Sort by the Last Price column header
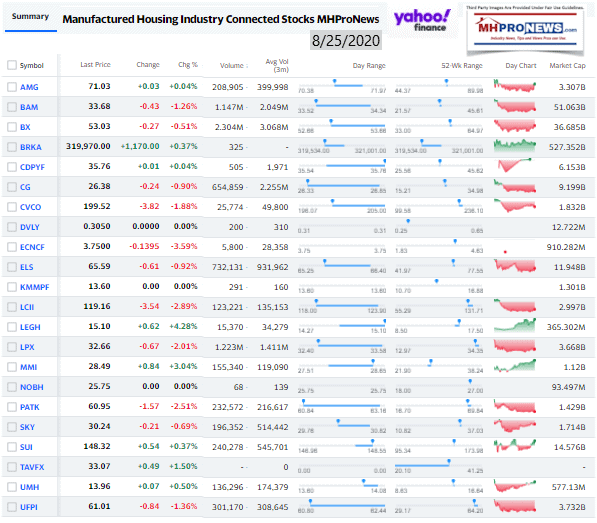The width and height of the screenshot is (597, 523). (95, 65)
